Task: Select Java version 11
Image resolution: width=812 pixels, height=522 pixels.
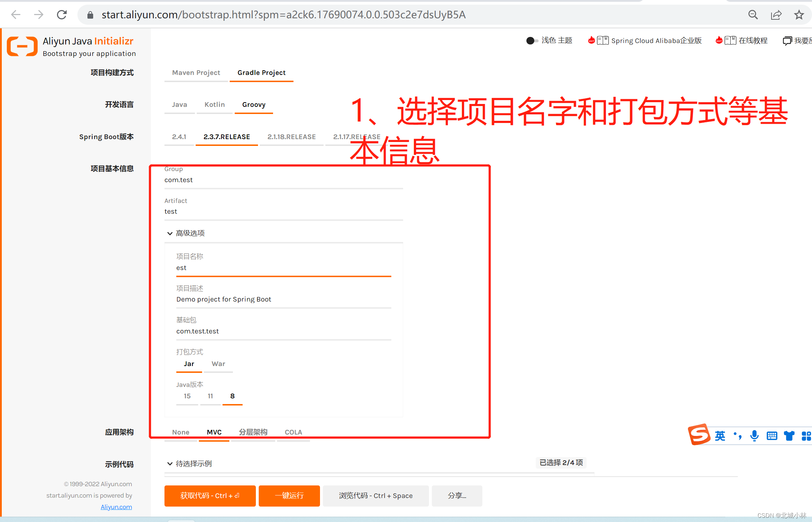Action: click(x=210, y=396)
